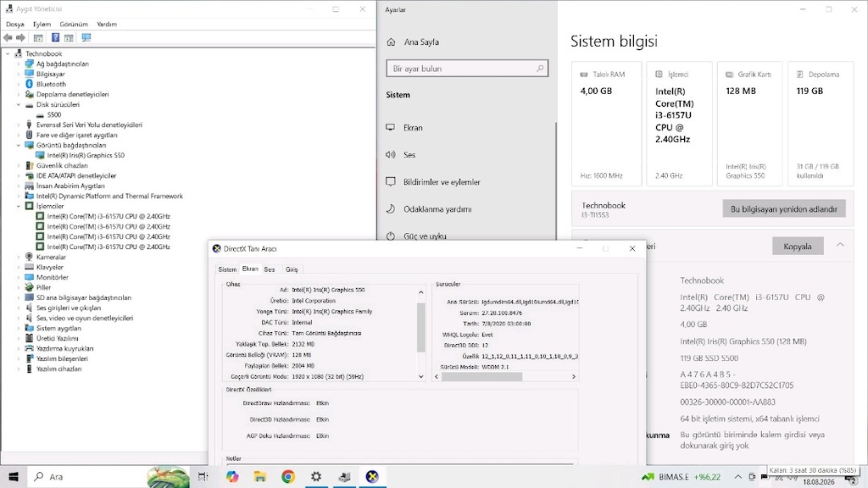Click the Bildirimler ve eylemler notification icon
The height and width of the screenshot is (488, 868).
pyautogui.click(x=391, y=181)
